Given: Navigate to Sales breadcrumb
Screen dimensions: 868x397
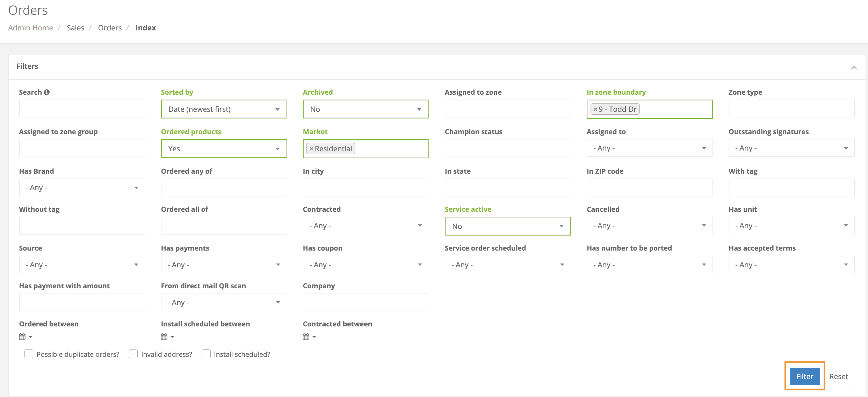Looking at the screenshot, I should point(75,28).
